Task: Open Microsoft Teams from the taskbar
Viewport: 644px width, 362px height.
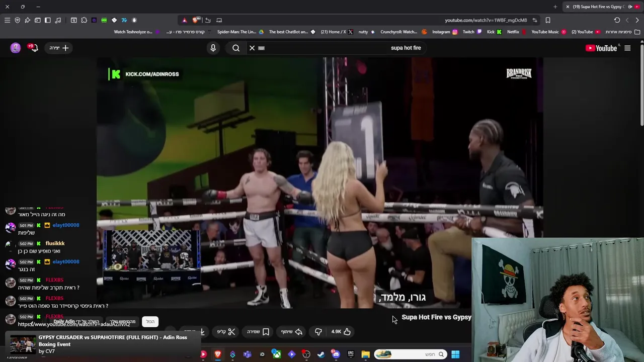Action: (247, 354)
